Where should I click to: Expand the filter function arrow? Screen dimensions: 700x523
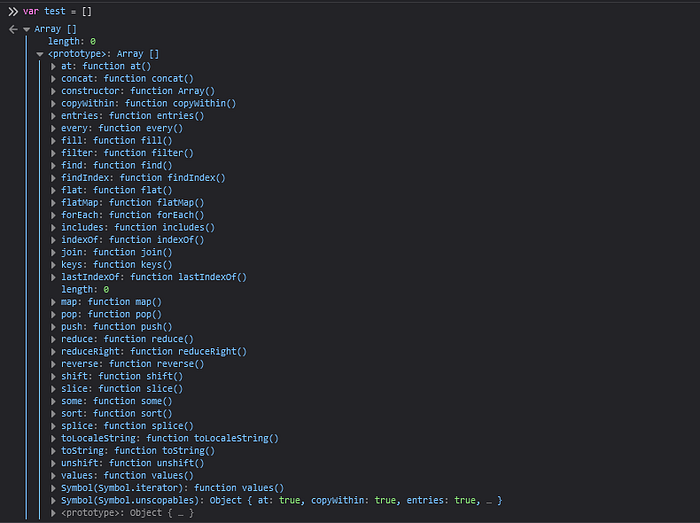click(53, 153)
